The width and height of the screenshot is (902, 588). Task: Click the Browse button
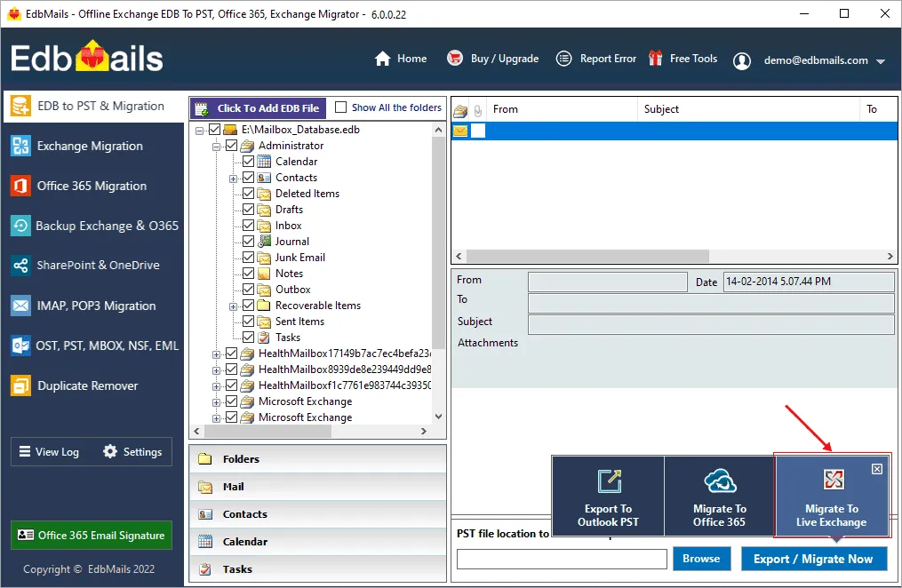pyautogui.click(x=702, y=559)
